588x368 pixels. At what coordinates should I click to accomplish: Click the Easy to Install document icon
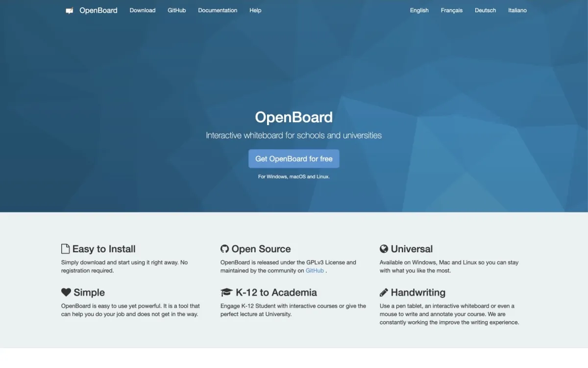tap(65, 248)
